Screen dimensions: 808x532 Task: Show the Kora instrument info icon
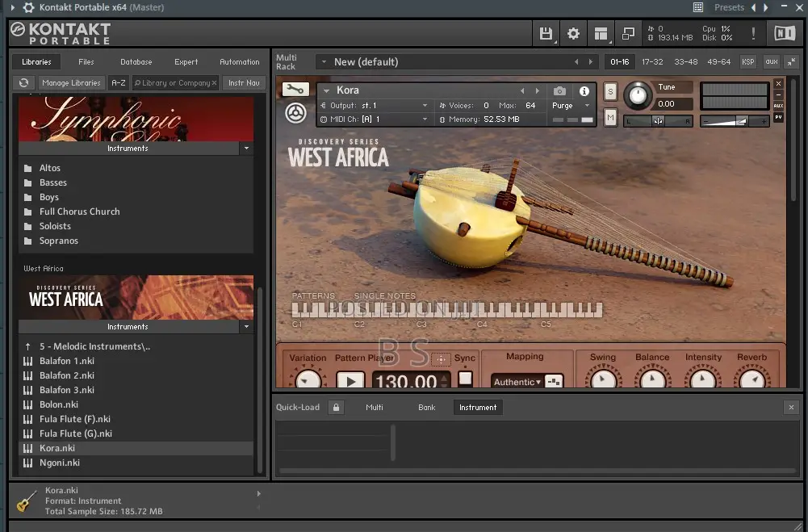pos(584,91)
